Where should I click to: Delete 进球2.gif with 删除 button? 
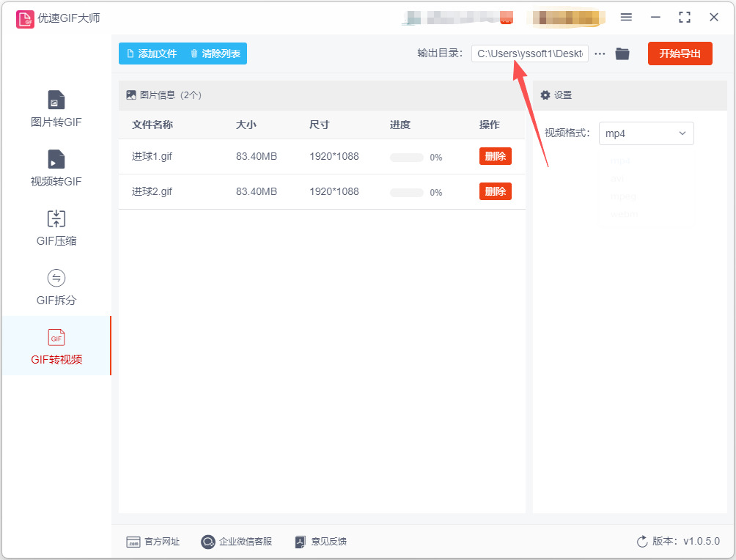(x=496, y=191)
